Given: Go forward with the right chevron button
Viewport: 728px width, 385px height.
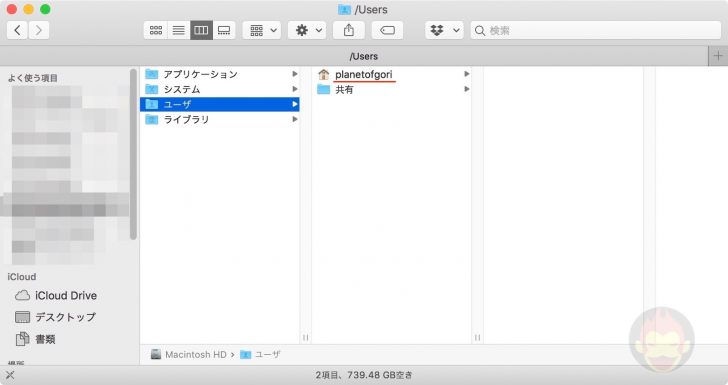Looking at the screenshot, I should click(39, 30).
